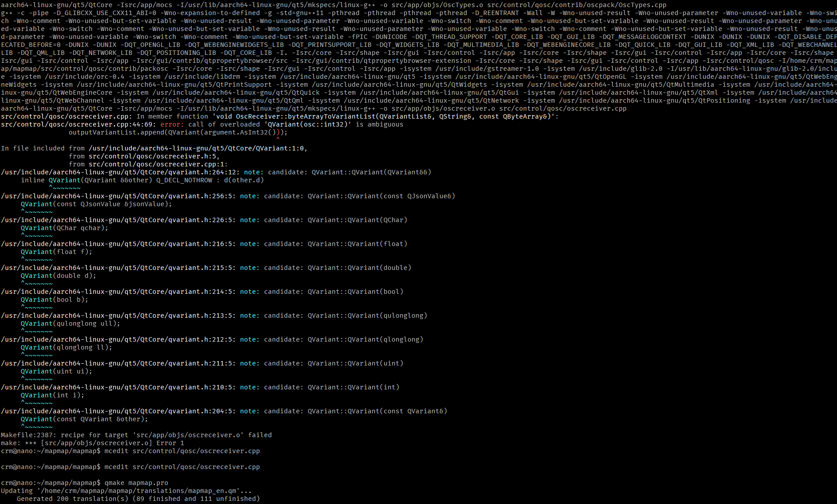Click the "QVariant(qlonglong ll);" declaration
837x504 pixels.
66,347
